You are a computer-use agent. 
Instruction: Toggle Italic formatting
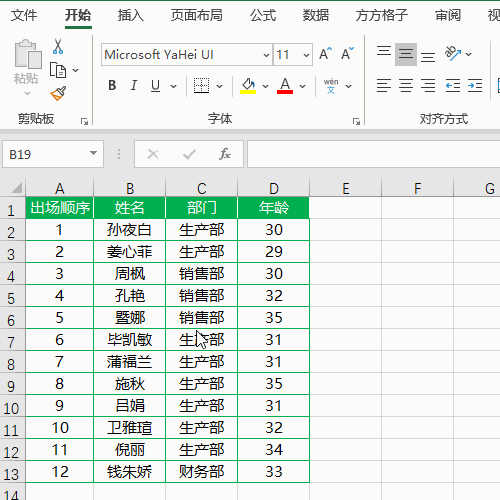click(x=134, y=86)
